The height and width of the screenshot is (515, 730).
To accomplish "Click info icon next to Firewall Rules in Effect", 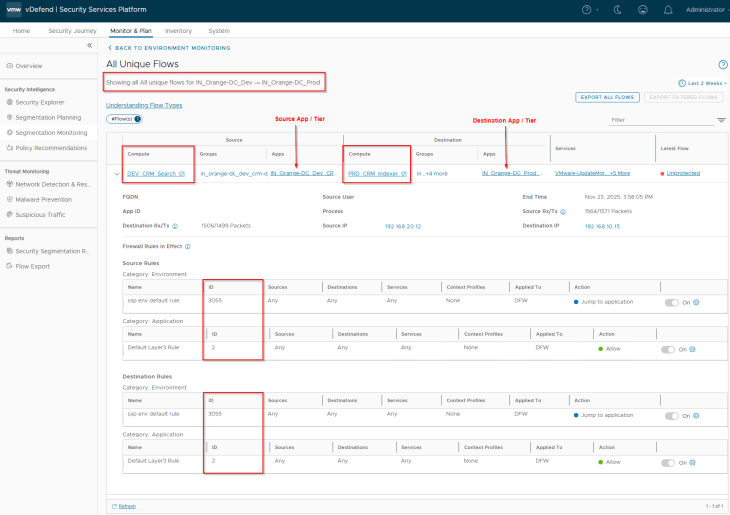I will pyautogui.click(x=188, y=245).
